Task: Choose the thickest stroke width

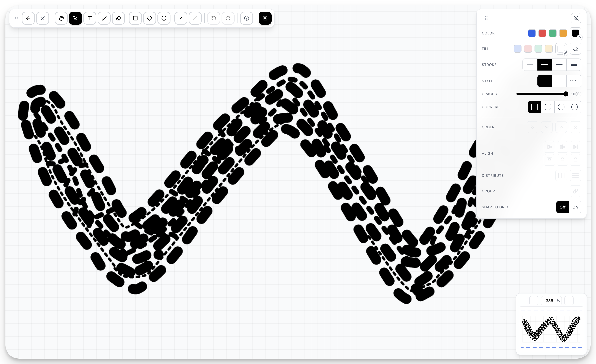Action: [574, 65]
